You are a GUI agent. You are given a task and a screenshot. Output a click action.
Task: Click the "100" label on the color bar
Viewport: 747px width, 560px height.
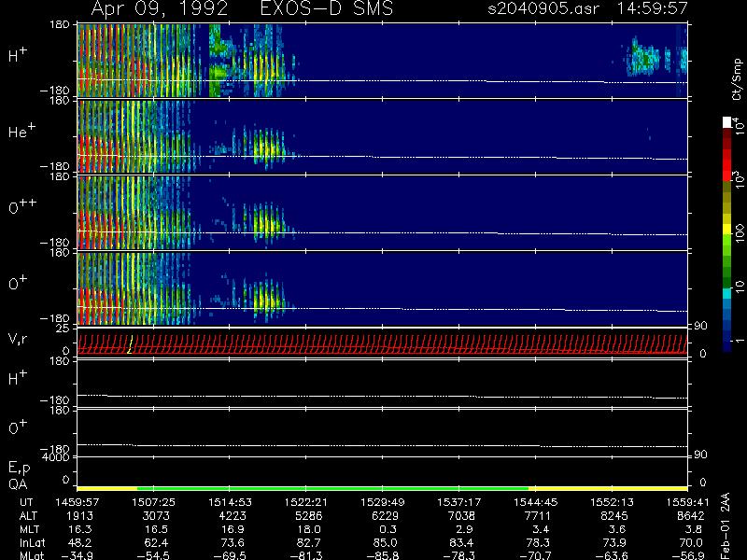(x=739, y=234)
